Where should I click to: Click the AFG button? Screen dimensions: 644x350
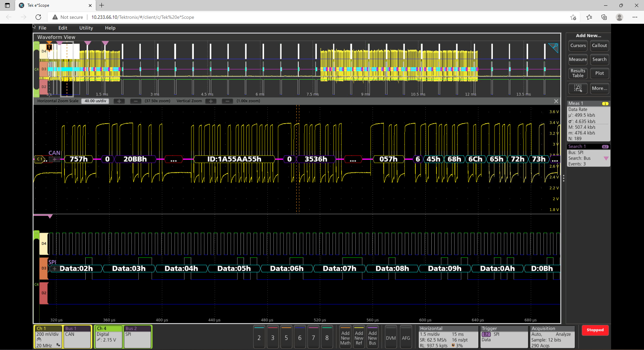click(406, 337)
